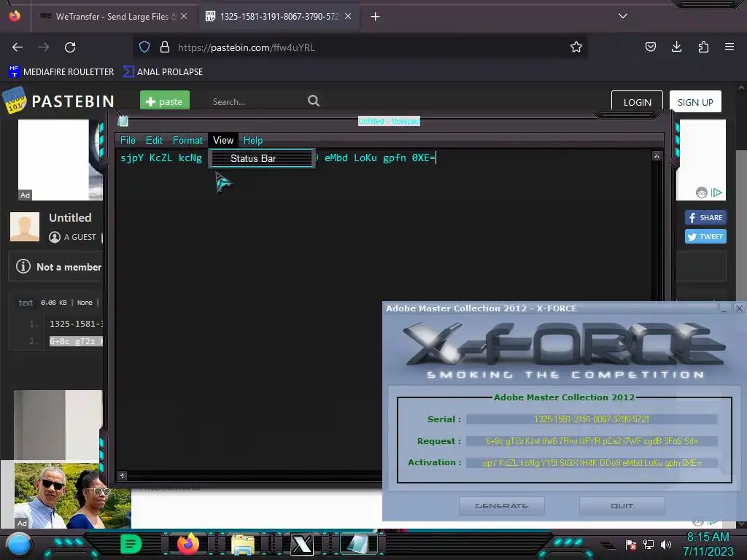This screenshot has width=747, height=560.
Task: Open Notepad Help menu
Action: (253, 141)
